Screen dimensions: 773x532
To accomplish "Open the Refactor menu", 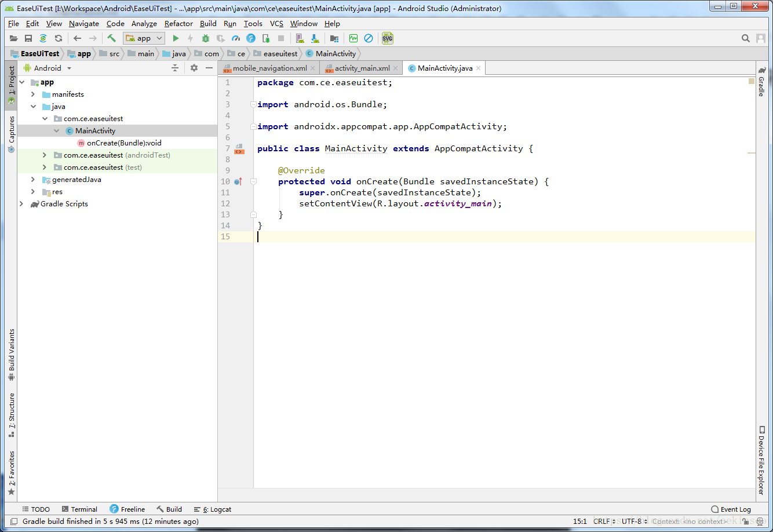I will tap(178, 24).
